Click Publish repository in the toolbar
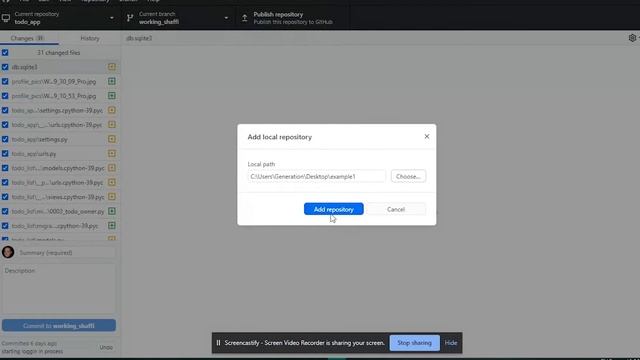This screenshot has height=360, width=640. 292,18
